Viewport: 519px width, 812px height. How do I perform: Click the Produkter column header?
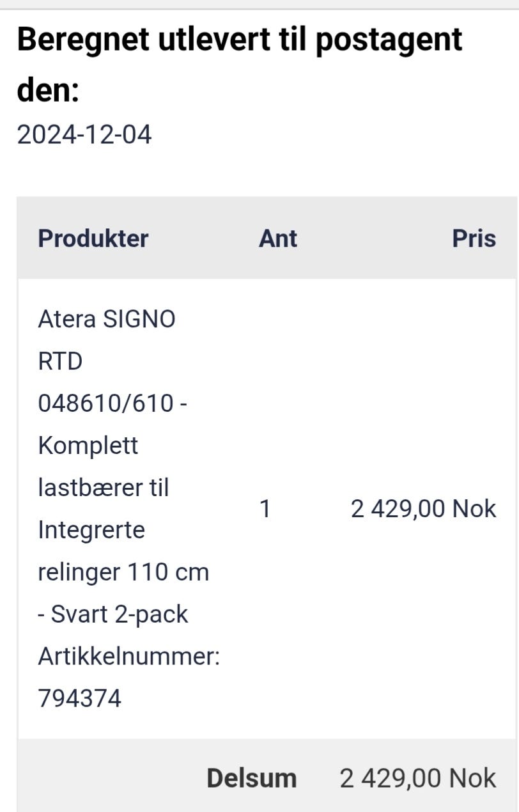coord(93,238)
